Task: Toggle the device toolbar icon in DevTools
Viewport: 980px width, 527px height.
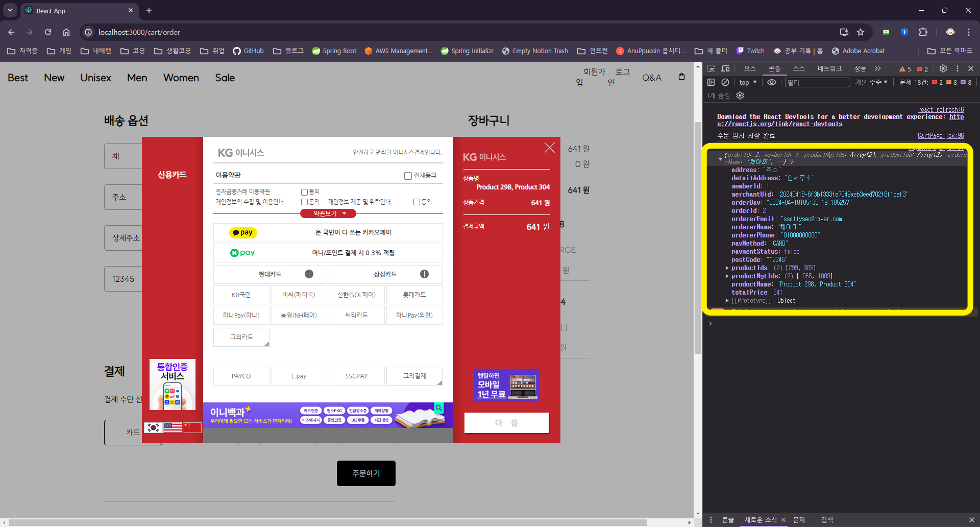Action: pyautogui.click(x=725, y=68)
